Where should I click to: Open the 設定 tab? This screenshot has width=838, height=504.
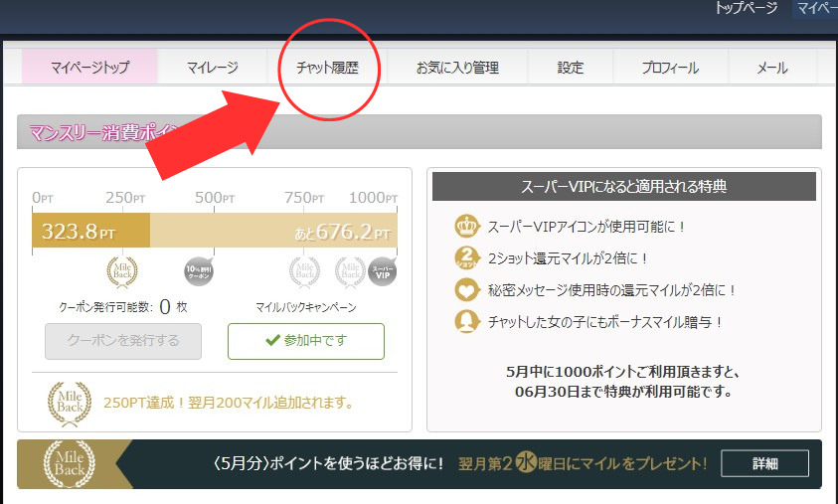point(571,68)
